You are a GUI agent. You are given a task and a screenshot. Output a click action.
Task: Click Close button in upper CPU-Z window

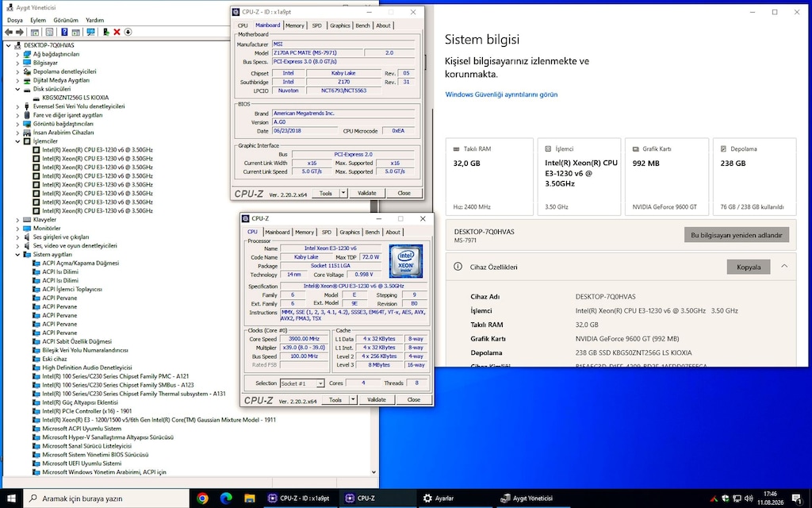[x=404, y=193]
